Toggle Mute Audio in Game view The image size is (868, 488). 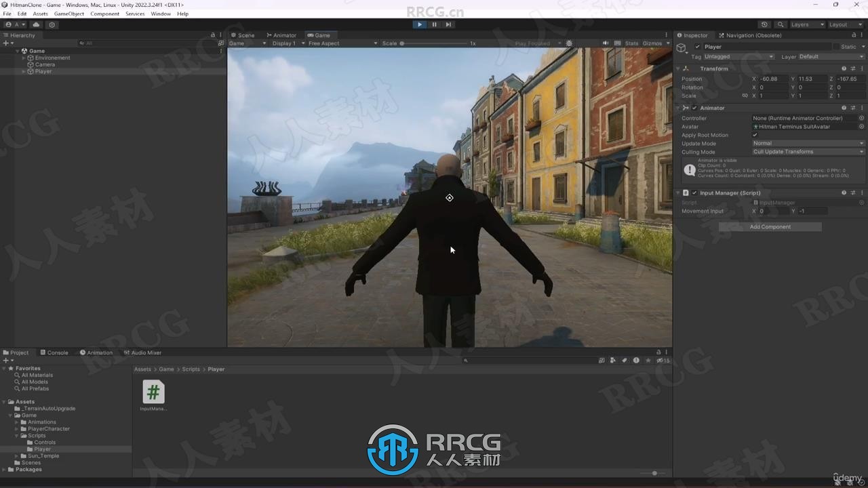point(605,43)
